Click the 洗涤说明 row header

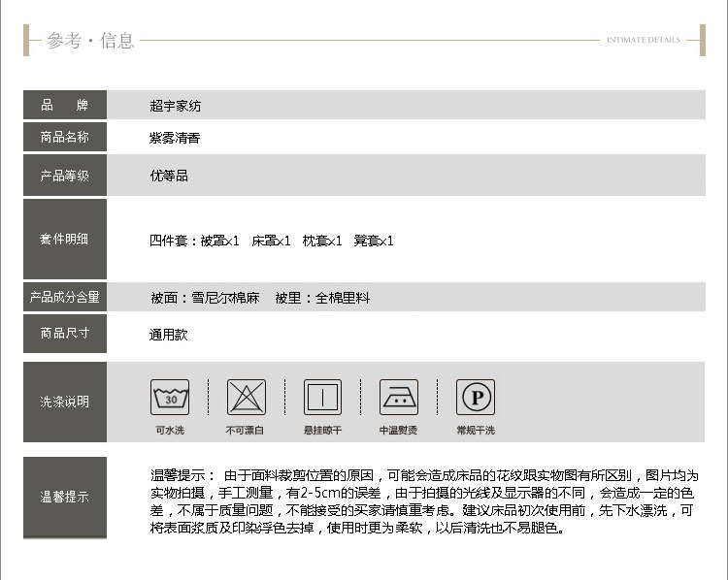tap(65, 402)
